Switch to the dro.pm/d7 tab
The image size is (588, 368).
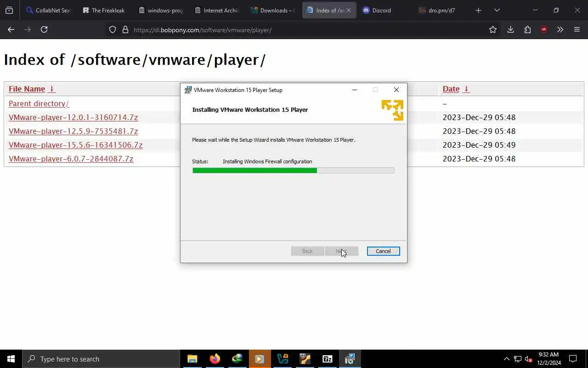click(441, 10)
